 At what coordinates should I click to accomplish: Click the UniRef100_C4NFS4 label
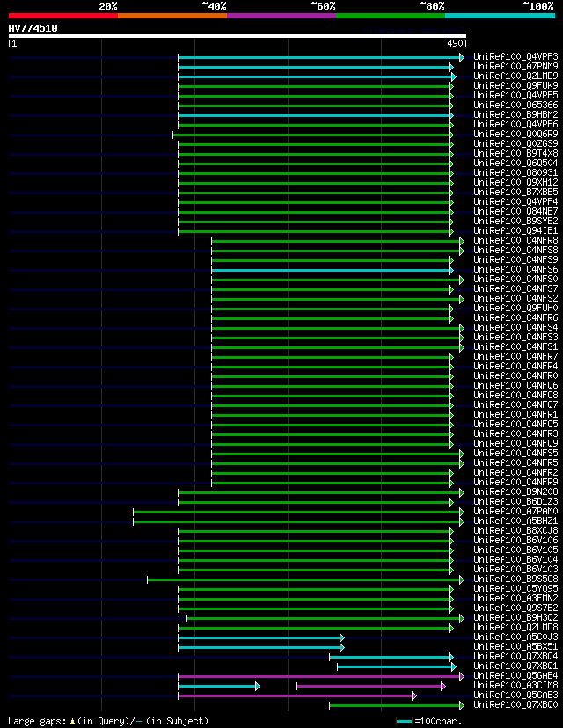(515, 327)
